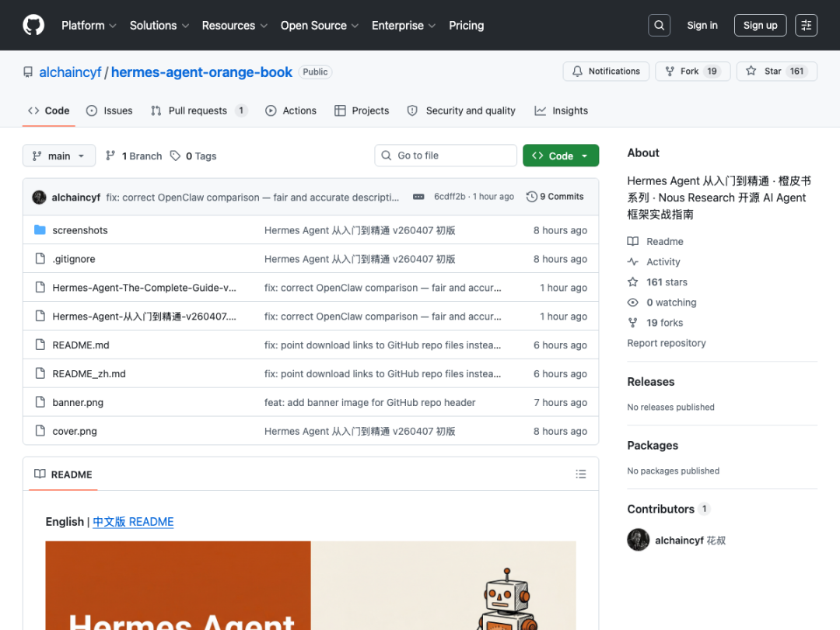The height and width of the screenshot is (630, 840).
Task: Click Report repository link
Action: (x=667, y=343)
